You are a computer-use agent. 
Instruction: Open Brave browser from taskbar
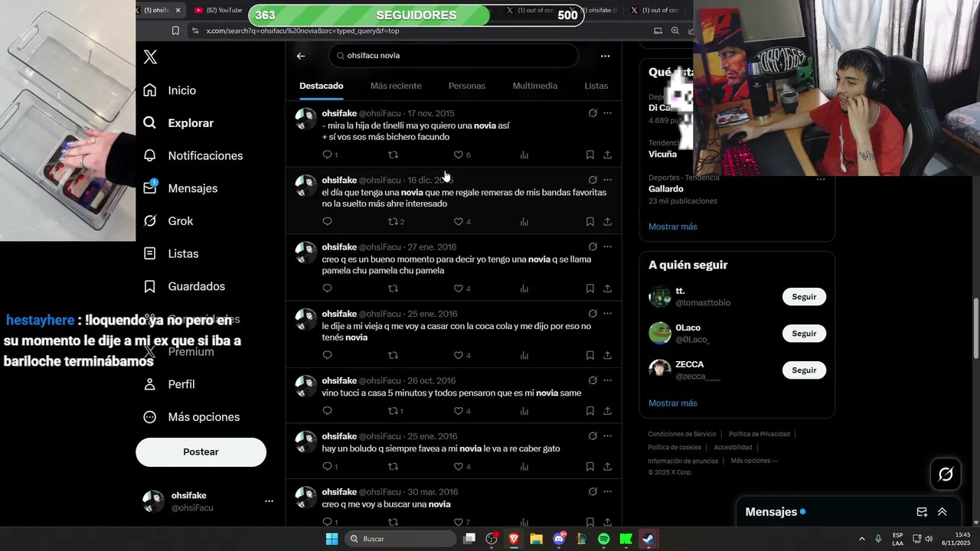pyautogui.click(x=513, y=539)
